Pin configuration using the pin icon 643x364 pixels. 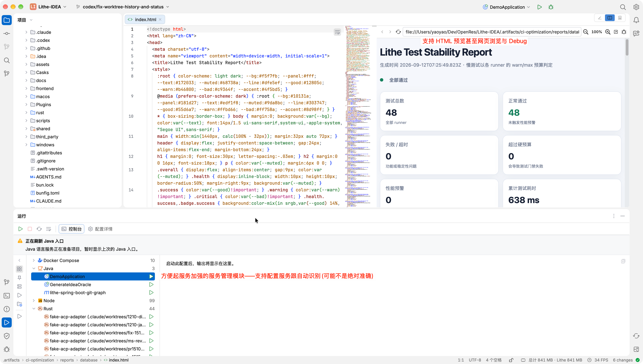point(19,277)
